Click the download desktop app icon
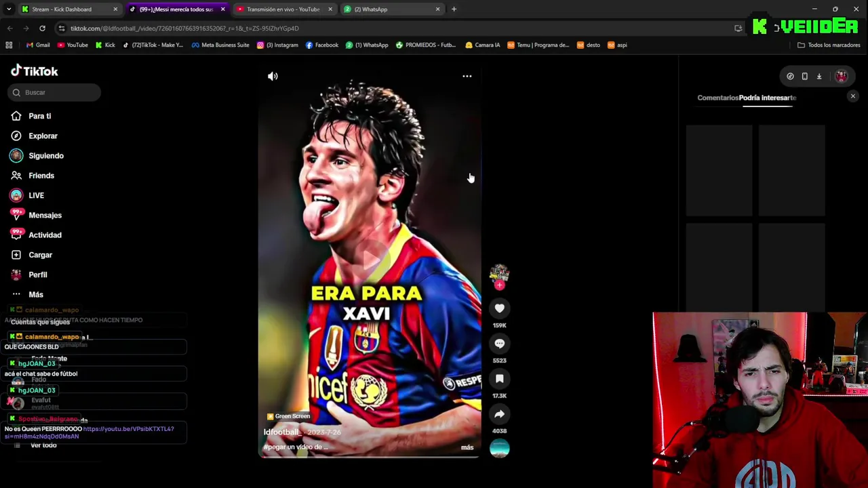868x488 pixels. [x=819, y=77]
